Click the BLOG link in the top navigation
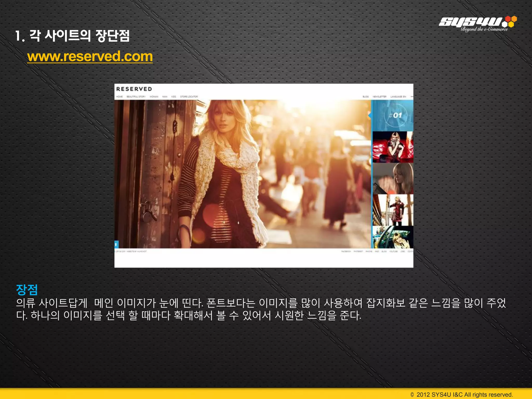The height and width of the screenshot is (399, 532). pyautogui.click(x=365, y=97)
